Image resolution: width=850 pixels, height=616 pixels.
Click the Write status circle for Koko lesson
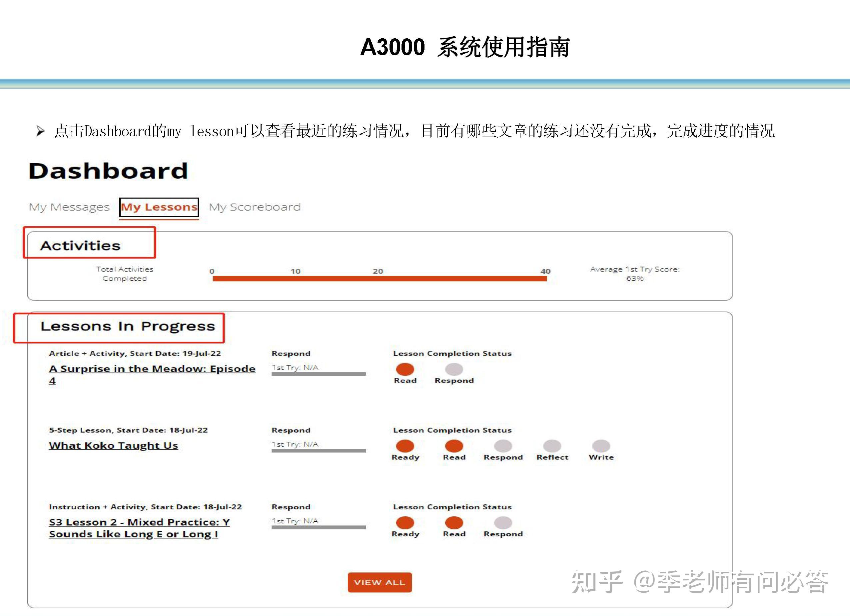600,447
